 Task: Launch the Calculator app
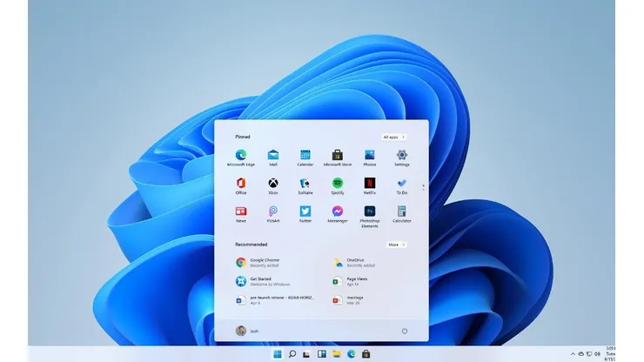coord(402,214)
